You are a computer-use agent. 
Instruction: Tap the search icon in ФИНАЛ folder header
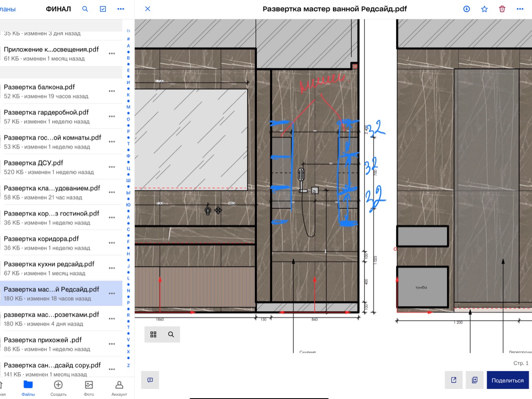pyautogui.click(x=85, y=9)
